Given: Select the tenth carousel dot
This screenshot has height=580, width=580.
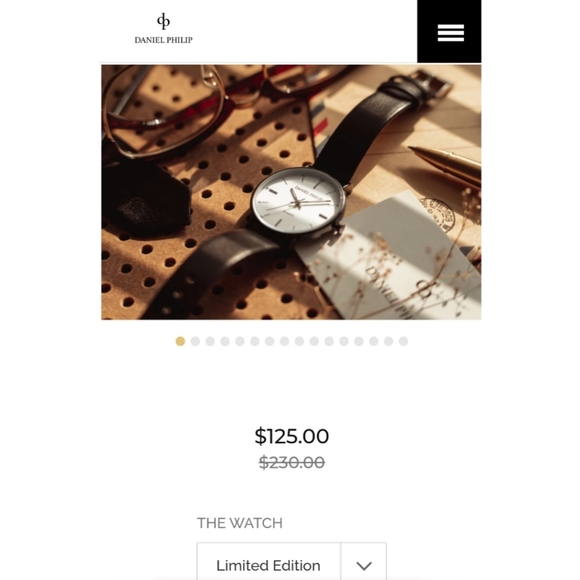Looking at the screenshot, I should pyautogui.click(x=314, y=341).
